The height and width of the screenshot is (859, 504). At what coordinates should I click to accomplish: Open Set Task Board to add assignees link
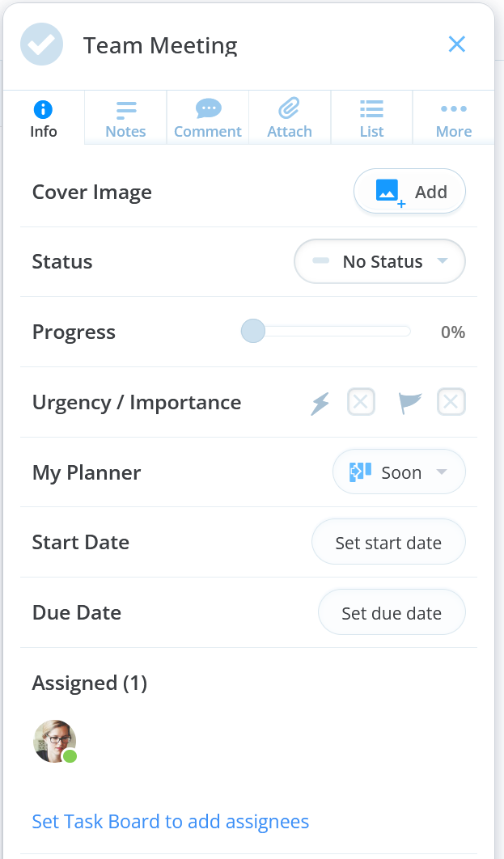pyautogui.click(x=170, y=821)
